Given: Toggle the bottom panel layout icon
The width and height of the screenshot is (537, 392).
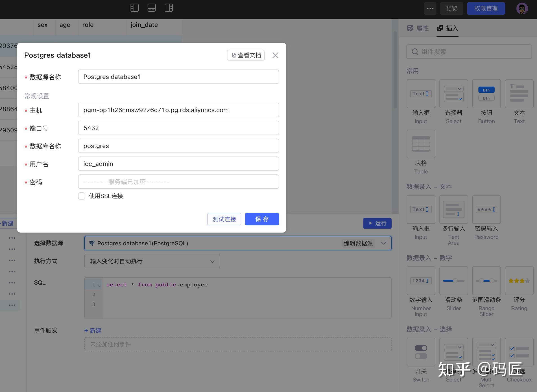Looking at the screenshot, I should pos(151,8).
